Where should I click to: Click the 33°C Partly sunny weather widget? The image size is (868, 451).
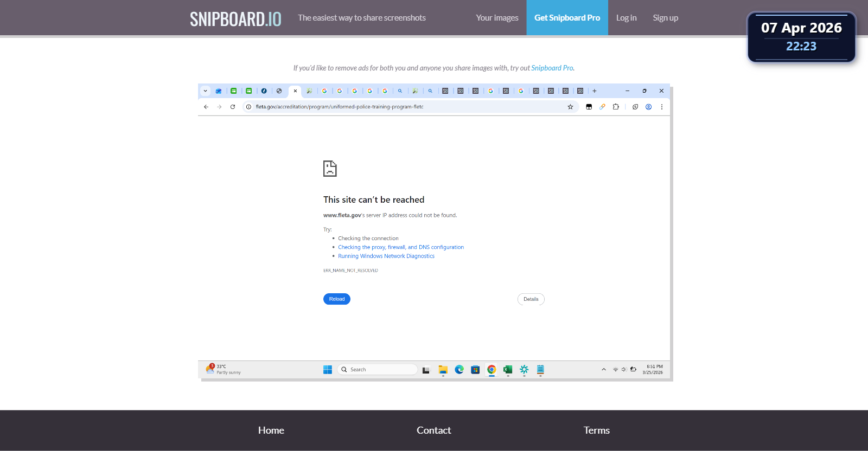(x=224, y=370)
